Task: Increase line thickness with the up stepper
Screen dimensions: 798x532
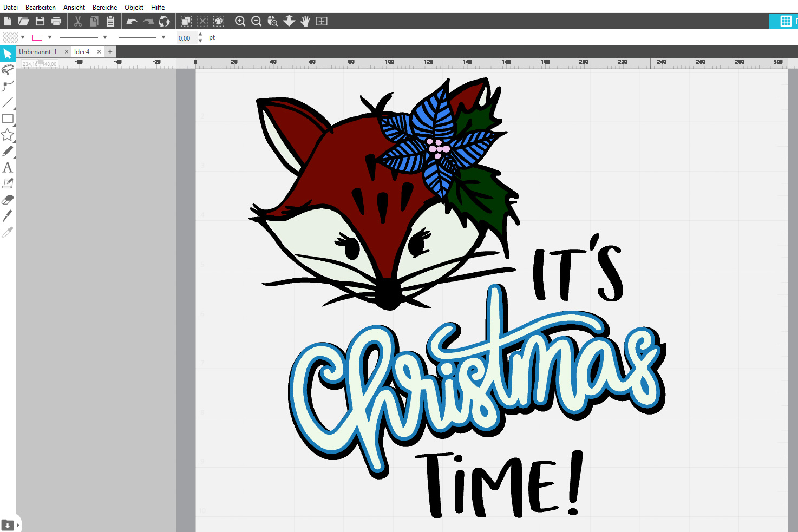Action: 200,35
